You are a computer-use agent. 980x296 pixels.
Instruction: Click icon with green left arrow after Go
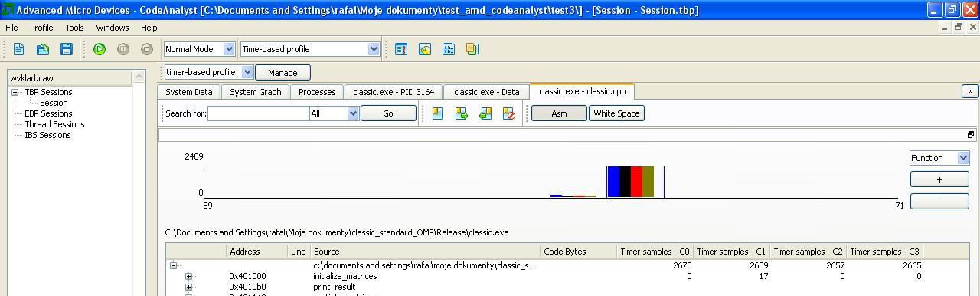tap(485, 113)
